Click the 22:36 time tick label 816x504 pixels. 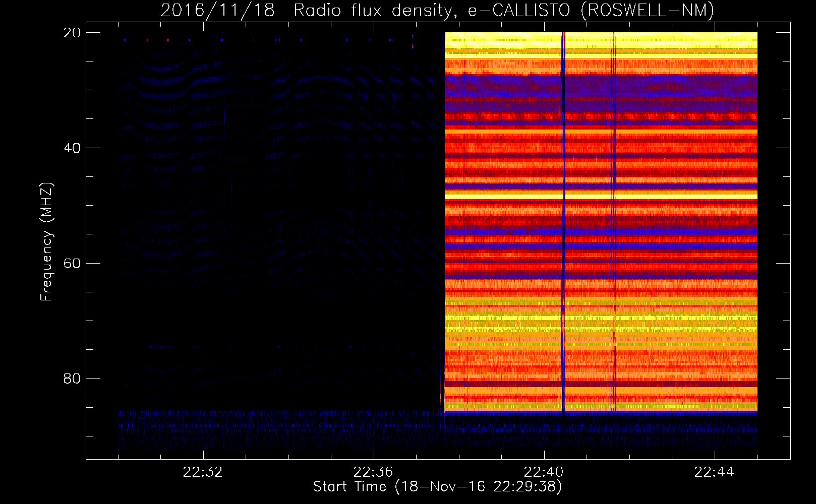click(373, 472)
